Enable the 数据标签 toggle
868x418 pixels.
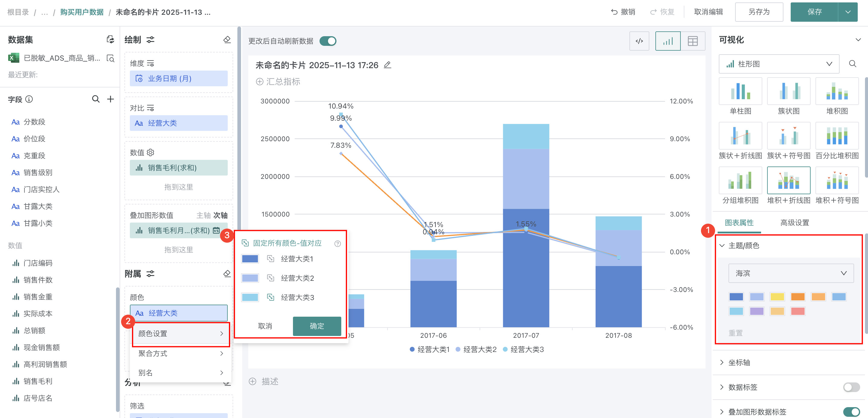click(x=851, y=387)
